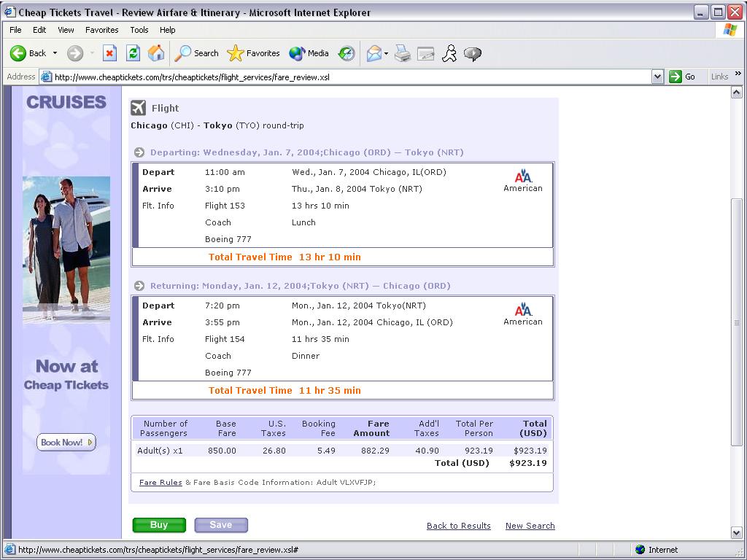Open the Fare Rules link
This screenshot has width=747, height=560.
(160, 482)
